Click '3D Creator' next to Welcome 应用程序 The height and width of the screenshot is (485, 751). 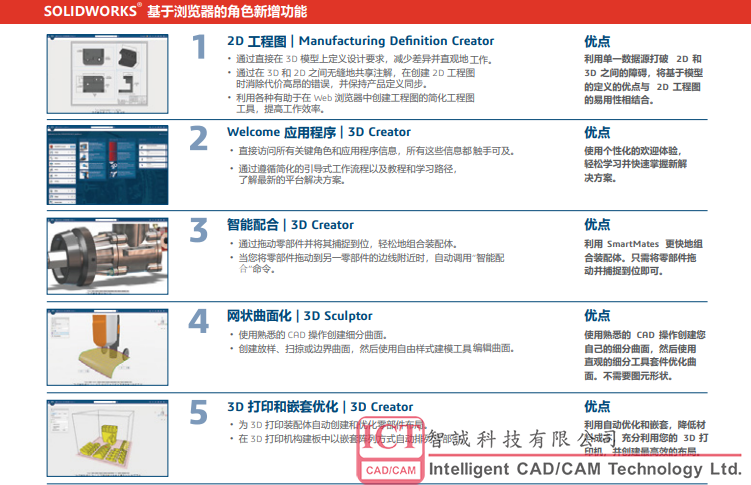(379, 132)
